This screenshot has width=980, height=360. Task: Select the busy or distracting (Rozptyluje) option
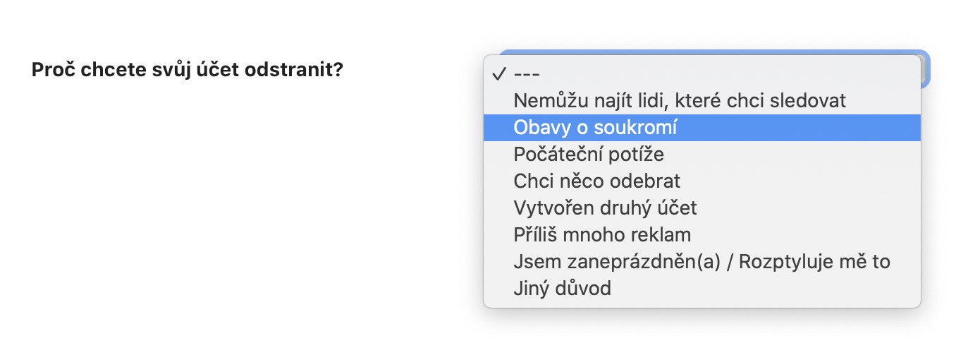[x=702, y=262]
